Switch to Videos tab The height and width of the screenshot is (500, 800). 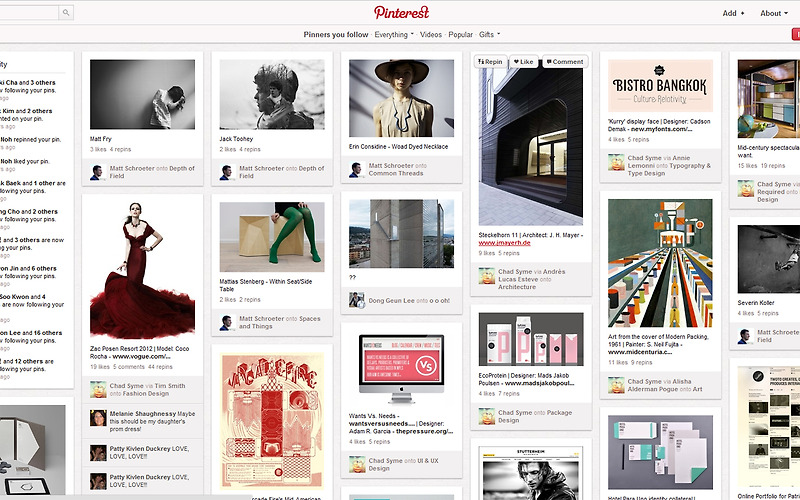431,35
